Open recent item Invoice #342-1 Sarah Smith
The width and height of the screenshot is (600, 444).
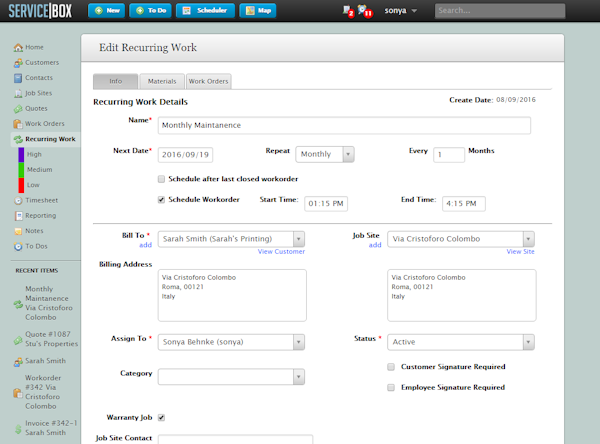(x=51, y=428)
